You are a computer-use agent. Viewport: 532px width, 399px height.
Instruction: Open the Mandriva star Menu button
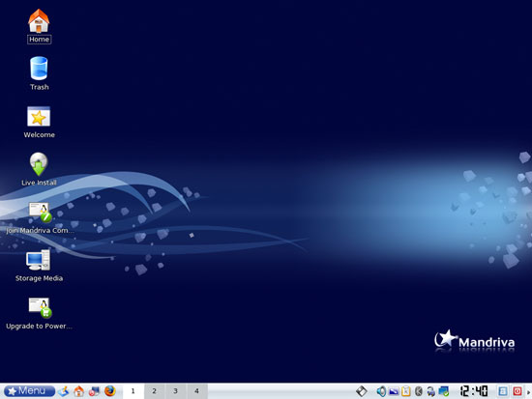[x=30, y=391]
